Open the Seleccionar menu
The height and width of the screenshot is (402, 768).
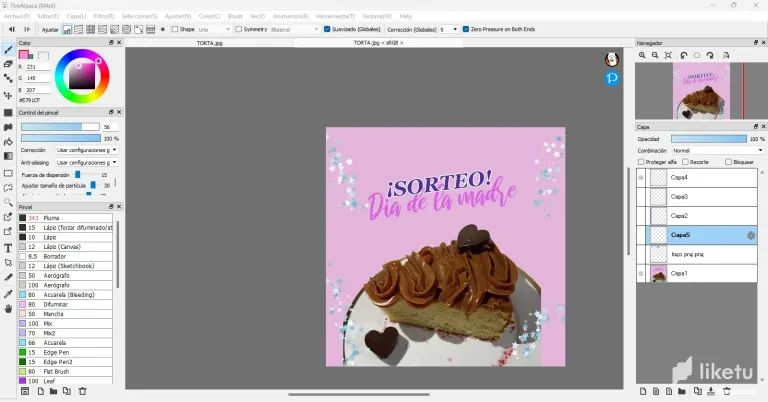tap(140, 16)
